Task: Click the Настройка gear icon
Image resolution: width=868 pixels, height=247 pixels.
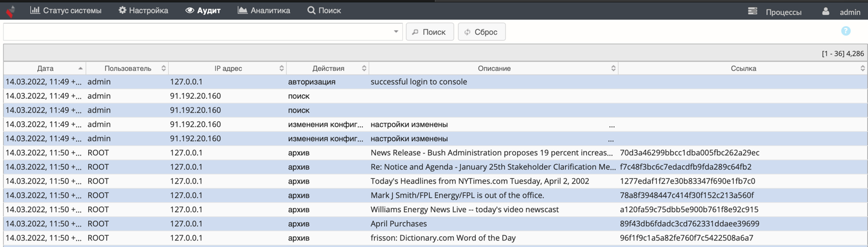Action: 122,10
